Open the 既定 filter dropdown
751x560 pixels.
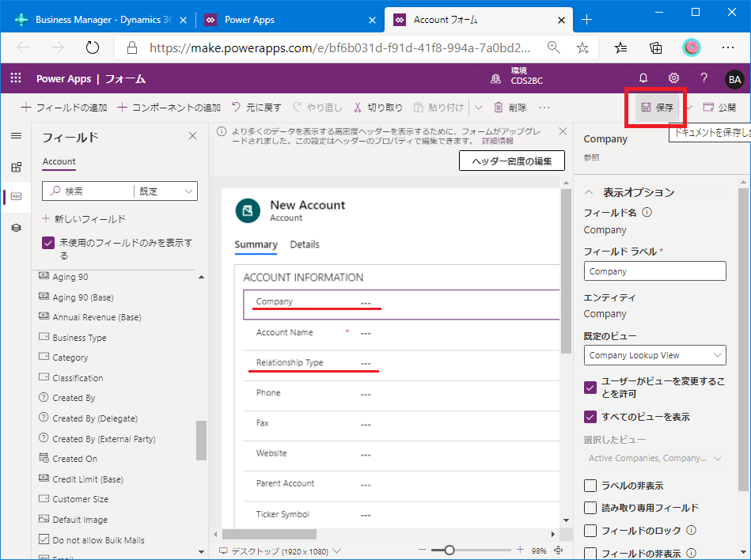point(166,191)
